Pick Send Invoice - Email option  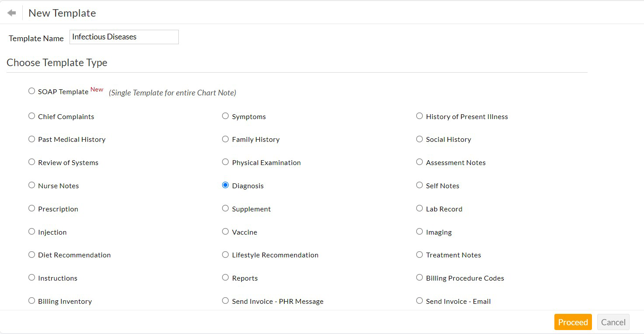coord(419,300)
